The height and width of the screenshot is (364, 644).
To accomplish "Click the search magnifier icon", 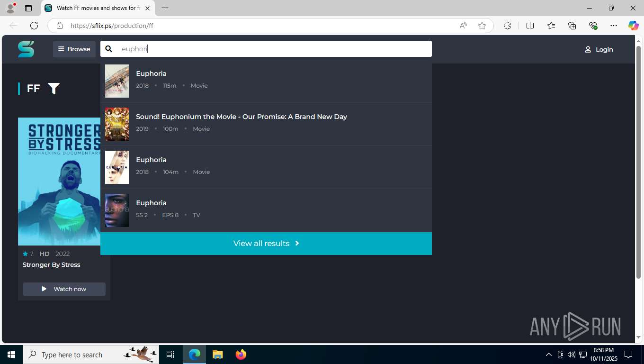I will pyautogui.click(x=108, y=49).
